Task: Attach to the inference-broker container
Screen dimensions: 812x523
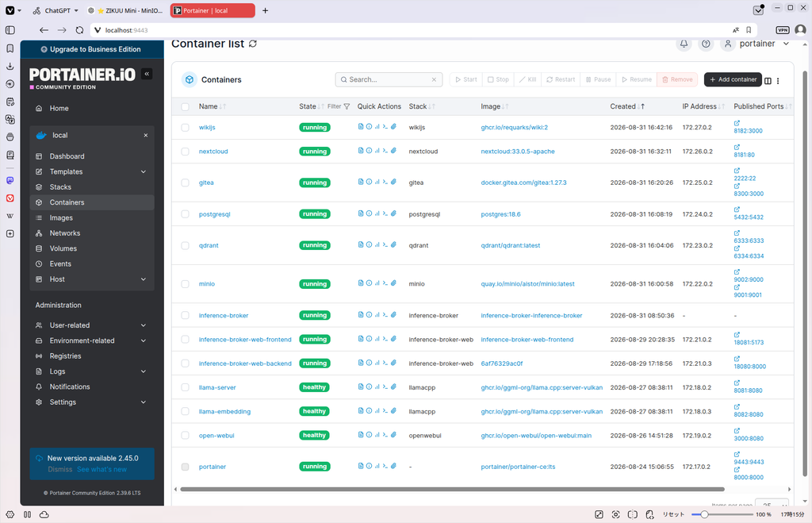Action: pos(393,314)
